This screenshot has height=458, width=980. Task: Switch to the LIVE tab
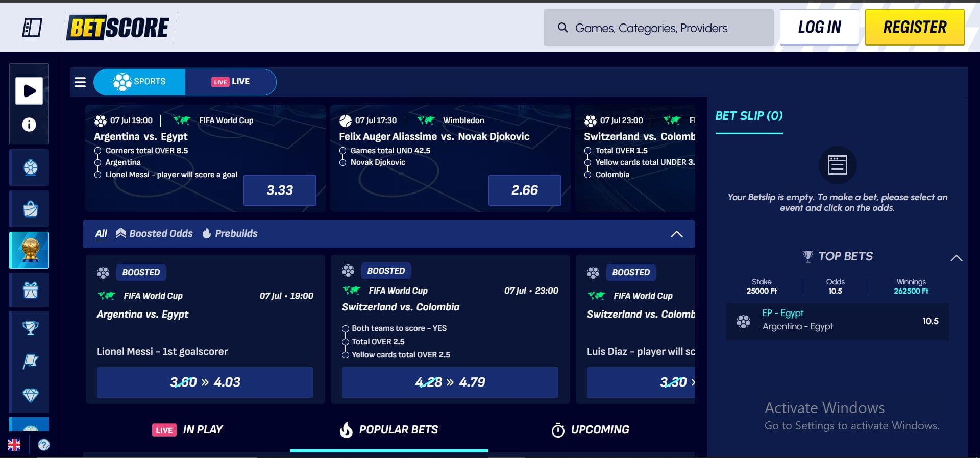coord(231,82)
